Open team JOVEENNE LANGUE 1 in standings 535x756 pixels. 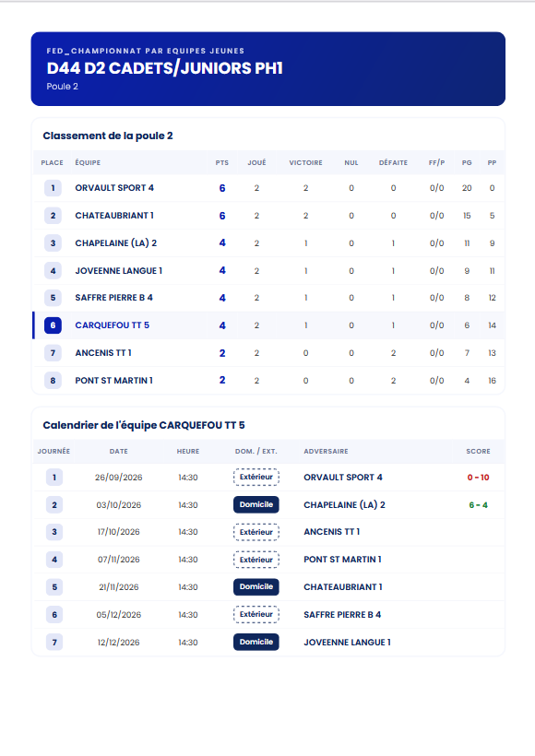pos(119,270)
